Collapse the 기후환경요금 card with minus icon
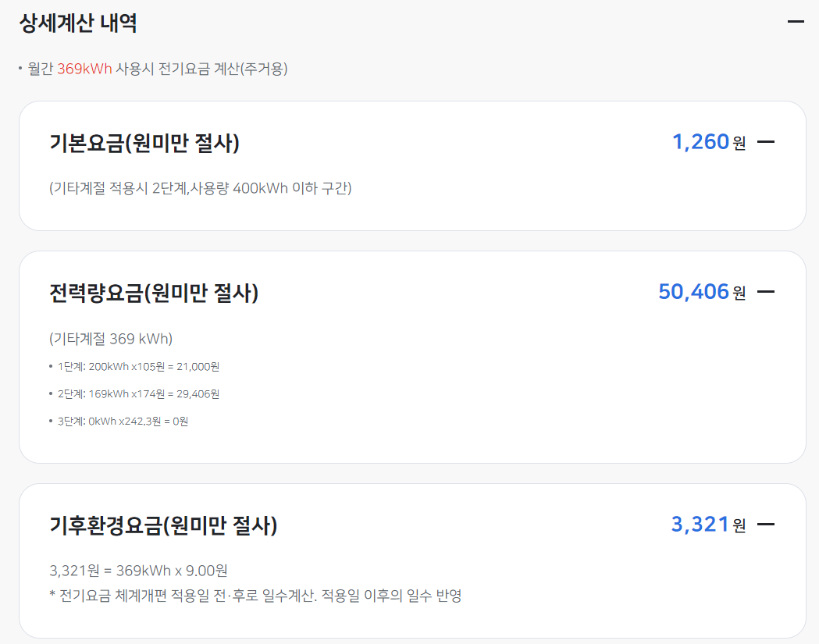The height and width of the screenshot is (644, 819). pos(767,523)
